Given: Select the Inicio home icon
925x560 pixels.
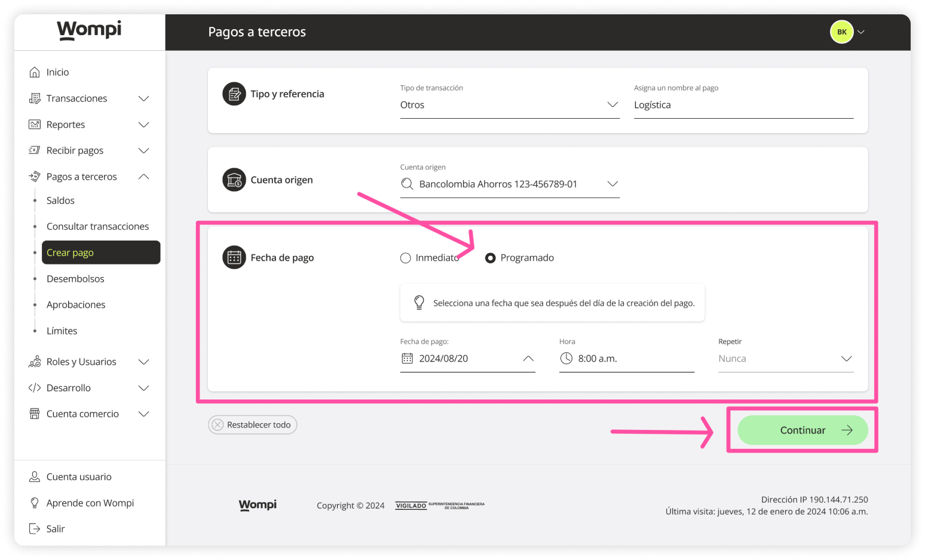Looking at the screenshot, I should tap(36, 72).
